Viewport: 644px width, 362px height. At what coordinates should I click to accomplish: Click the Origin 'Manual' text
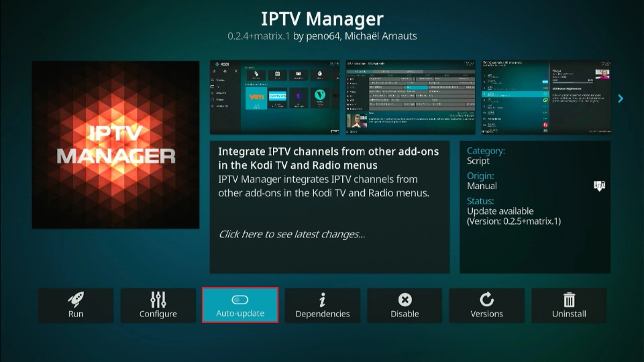coord(482,186)
